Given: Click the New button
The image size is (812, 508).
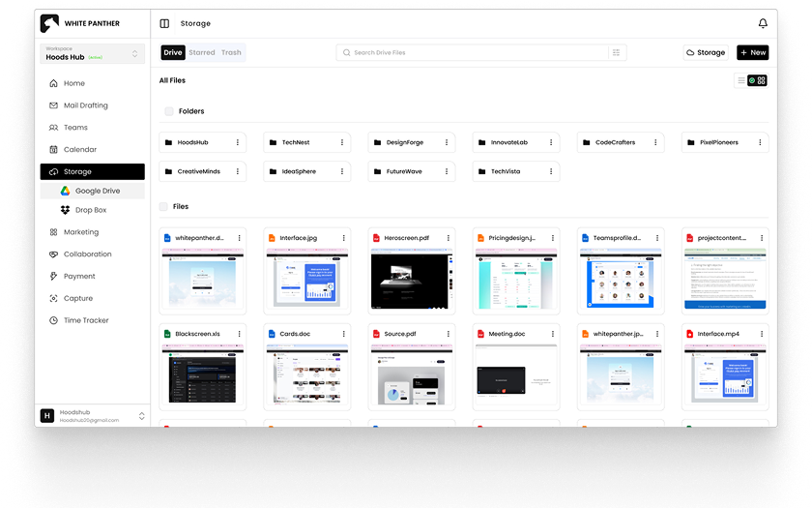Looking at the screenshot, I should click(x=752, y=52).
